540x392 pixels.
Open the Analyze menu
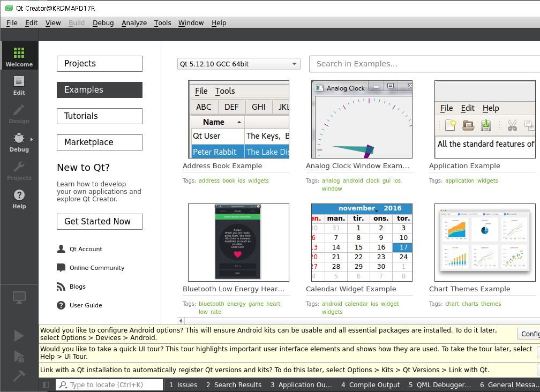[134, 22]
